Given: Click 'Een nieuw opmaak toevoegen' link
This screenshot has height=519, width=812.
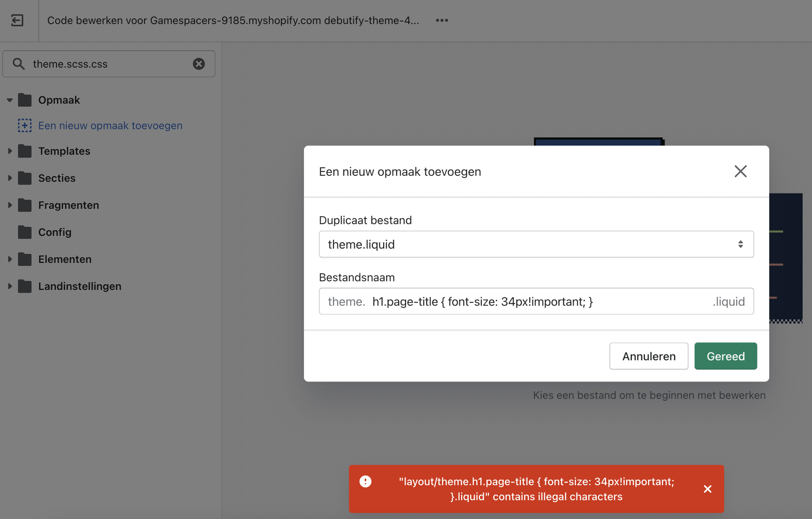Looking at the screenshot, I should 110,125.
